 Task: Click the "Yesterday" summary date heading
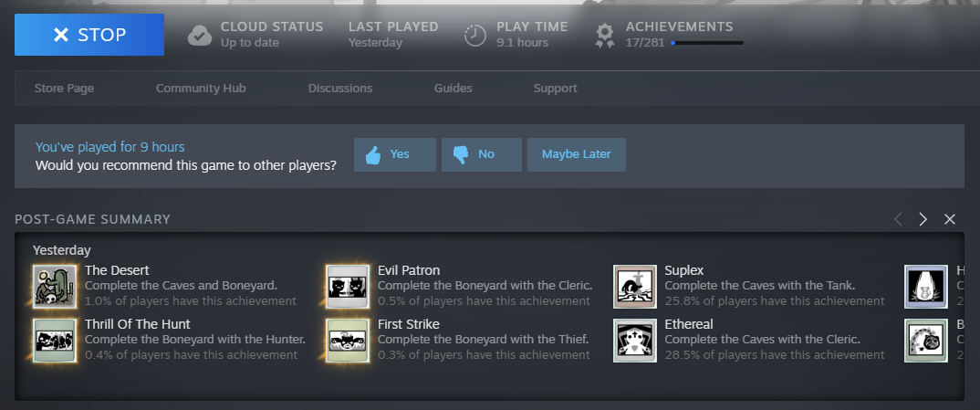[x=62, y=250]
